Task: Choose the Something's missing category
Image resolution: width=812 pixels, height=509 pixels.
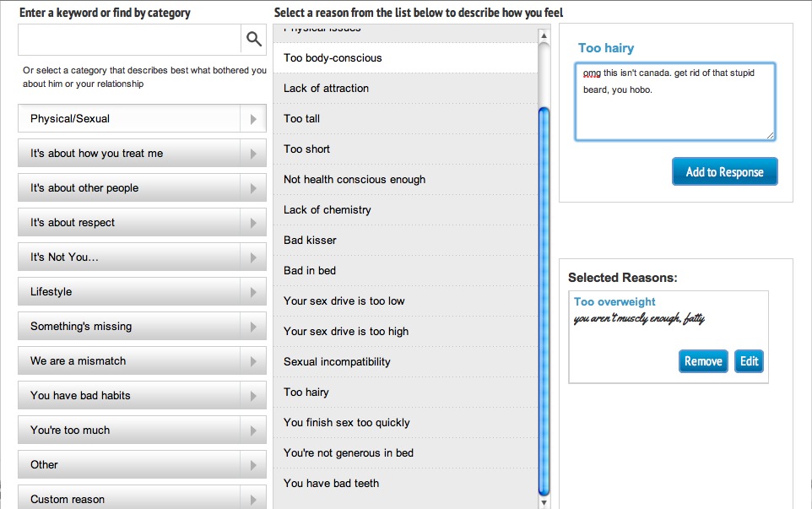Action: (x=142, y=326)
